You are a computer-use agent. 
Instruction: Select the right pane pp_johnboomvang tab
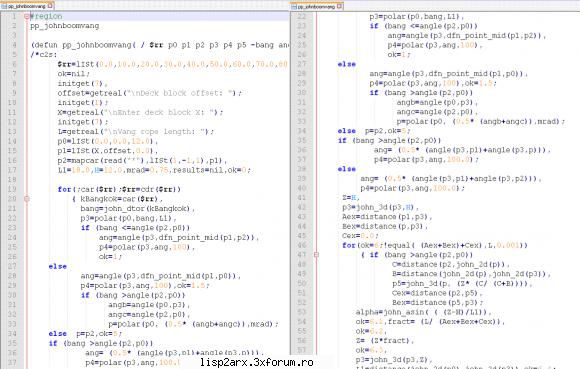(x=317, y=6)
